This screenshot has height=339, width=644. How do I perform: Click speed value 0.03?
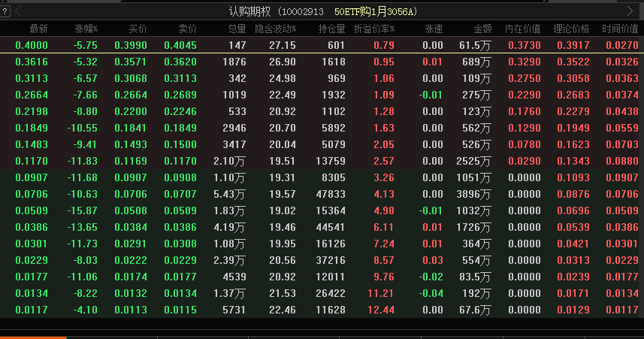[433, 261]
